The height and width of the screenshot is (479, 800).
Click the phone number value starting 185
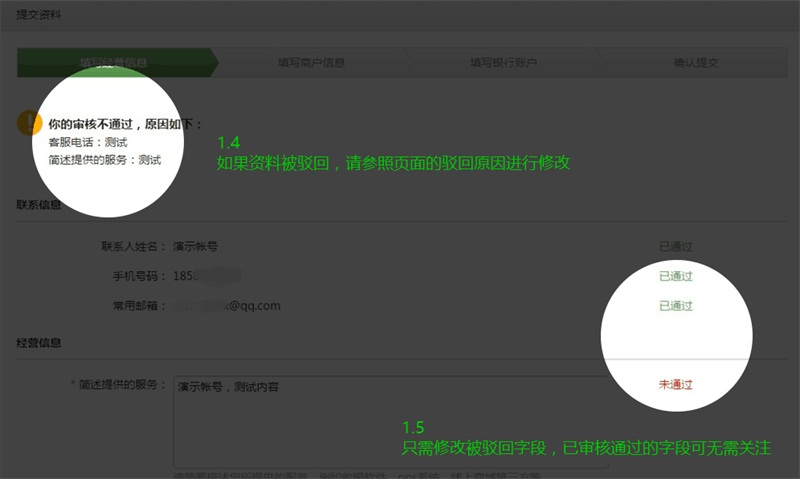(207, 276)
